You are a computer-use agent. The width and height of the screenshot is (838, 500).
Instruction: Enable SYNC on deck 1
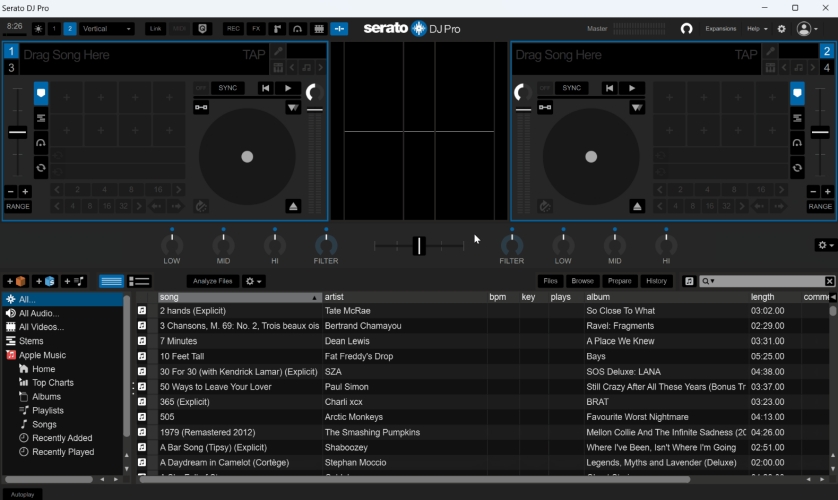[228, 88]
